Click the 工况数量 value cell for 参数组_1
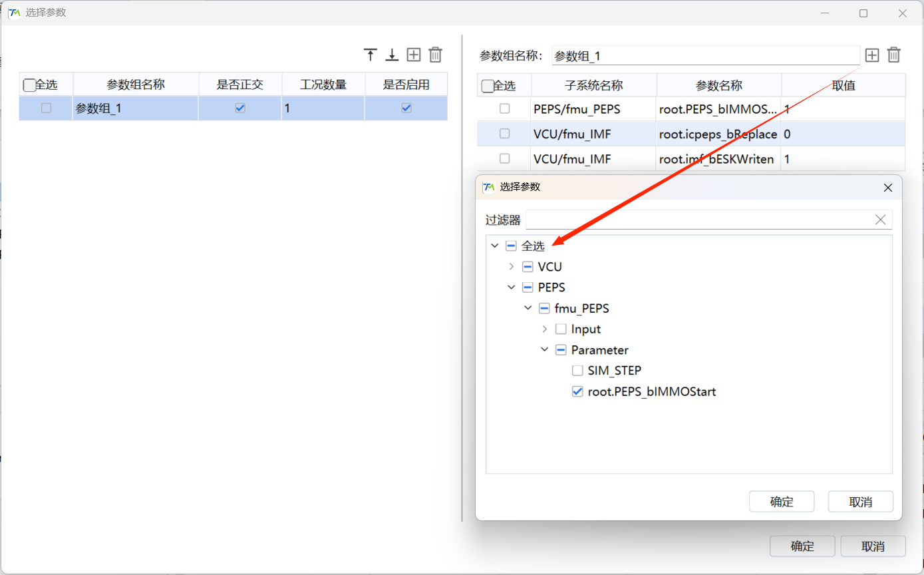This screenshot has height=575, width=924. coord(323,108)
